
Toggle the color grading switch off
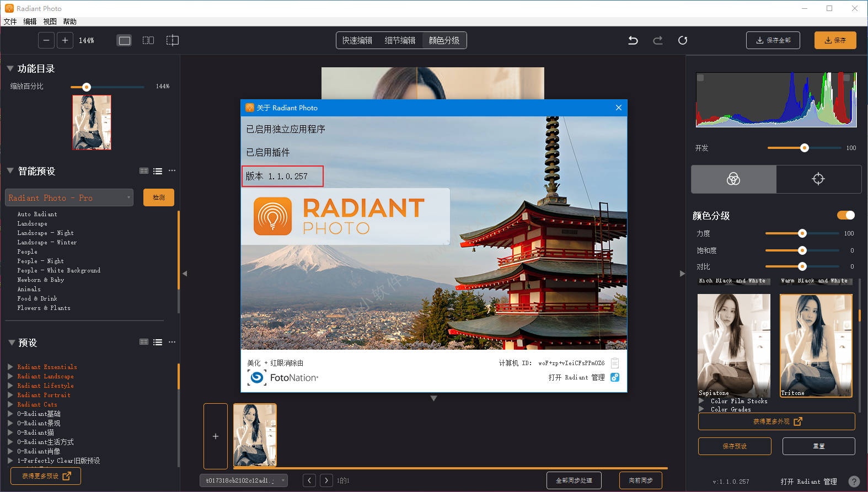[846, 215]
